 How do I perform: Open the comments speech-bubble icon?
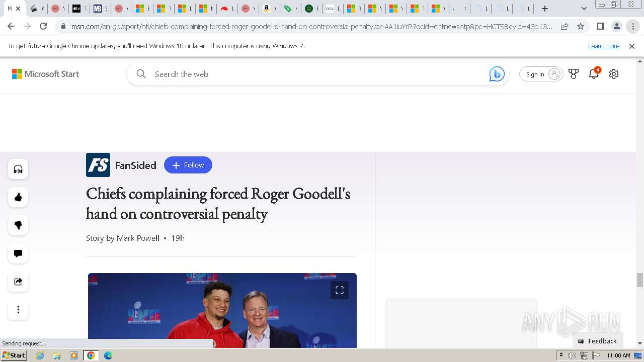18,253
